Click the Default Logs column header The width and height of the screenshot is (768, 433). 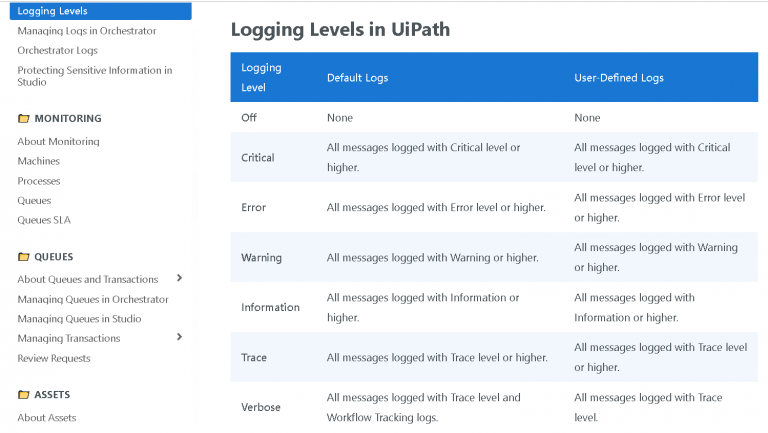(x=357, y=78)
